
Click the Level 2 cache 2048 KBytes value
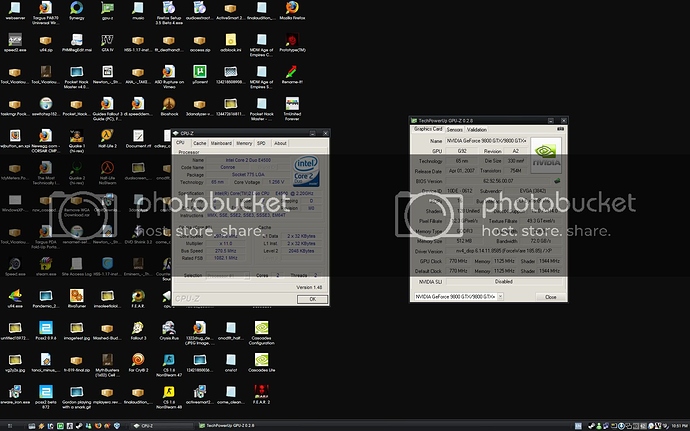point(301,250)
